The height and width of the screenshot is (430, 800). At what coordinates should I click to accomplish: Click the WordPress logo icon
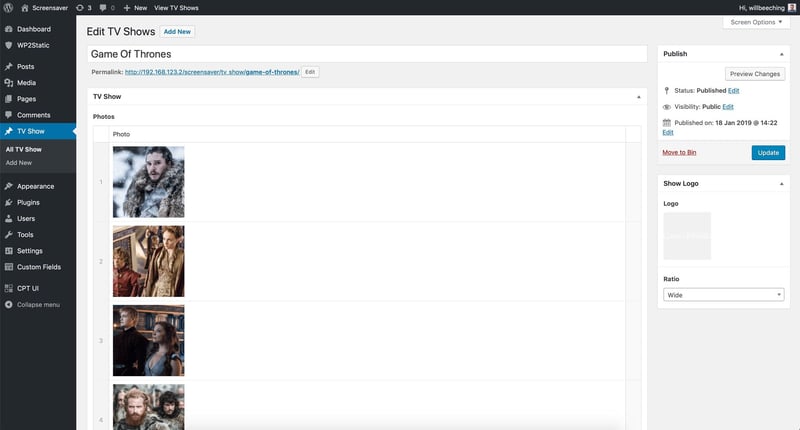click(x=9, y=7)
